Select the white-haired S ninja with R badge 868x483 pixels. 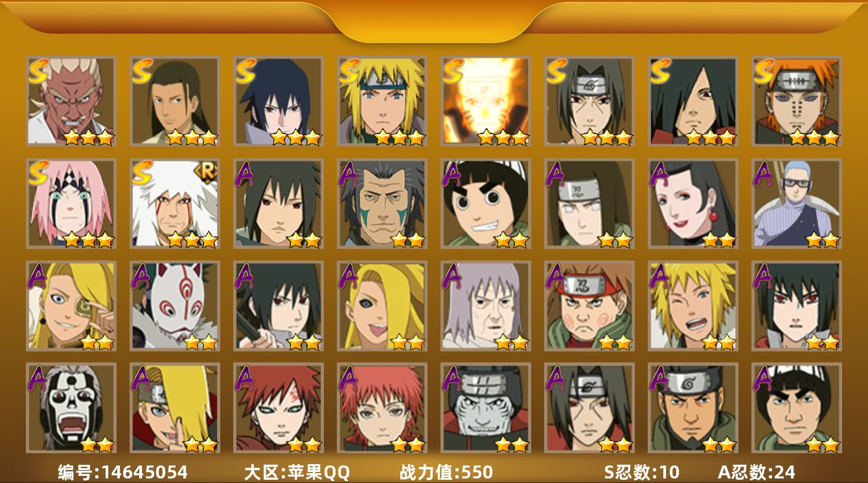175,204
